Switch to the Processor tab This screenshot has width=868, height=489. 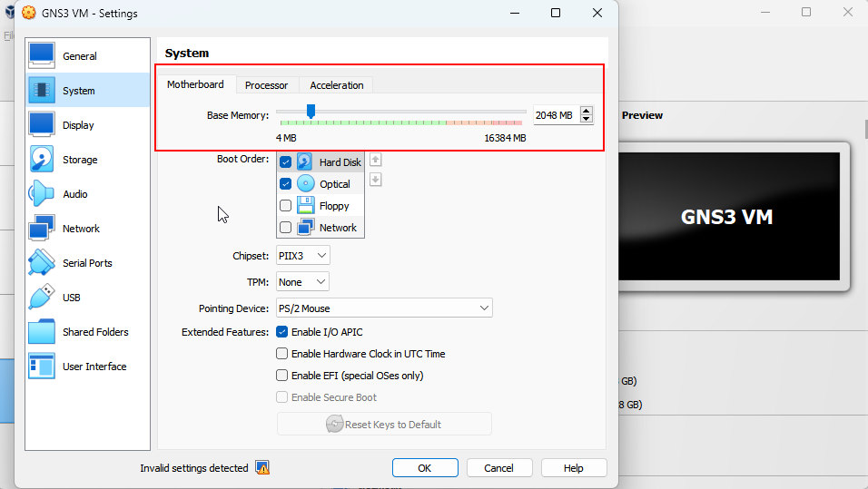click(266, 85)
